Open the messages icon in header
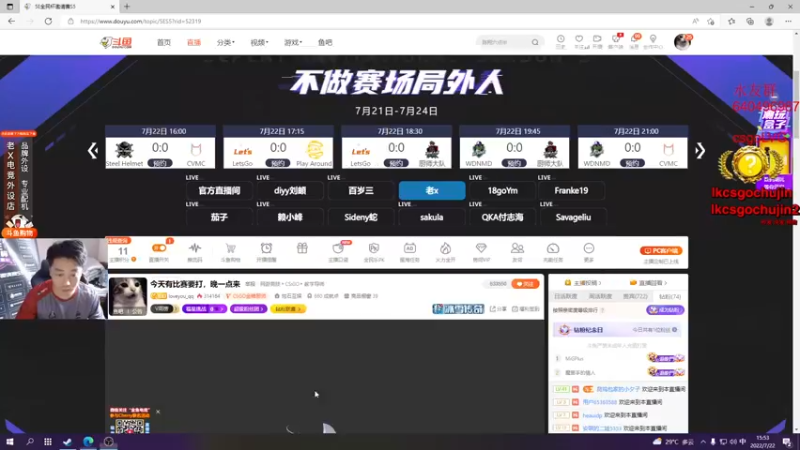 click(634, 39)
